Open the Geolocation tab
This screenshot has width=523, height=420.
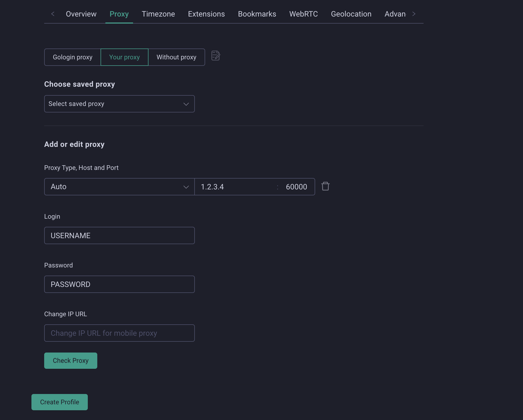pos(351,14)
